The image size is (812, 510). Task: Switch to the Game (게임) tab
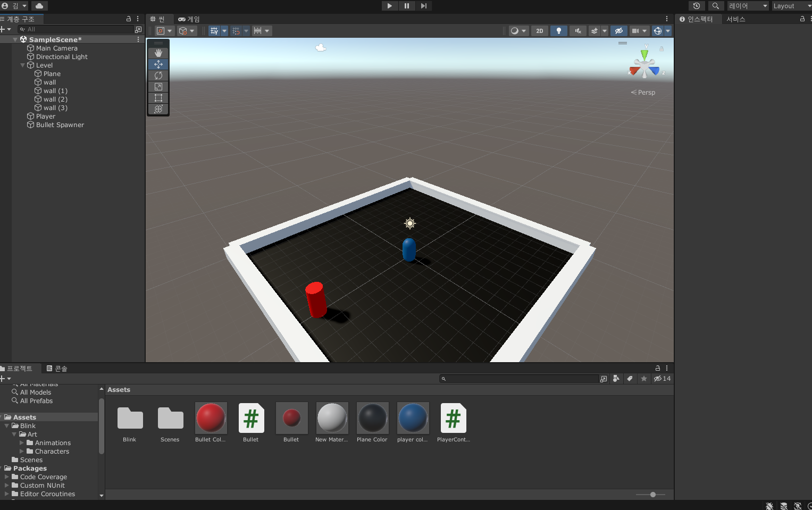[x=189, y=19]
